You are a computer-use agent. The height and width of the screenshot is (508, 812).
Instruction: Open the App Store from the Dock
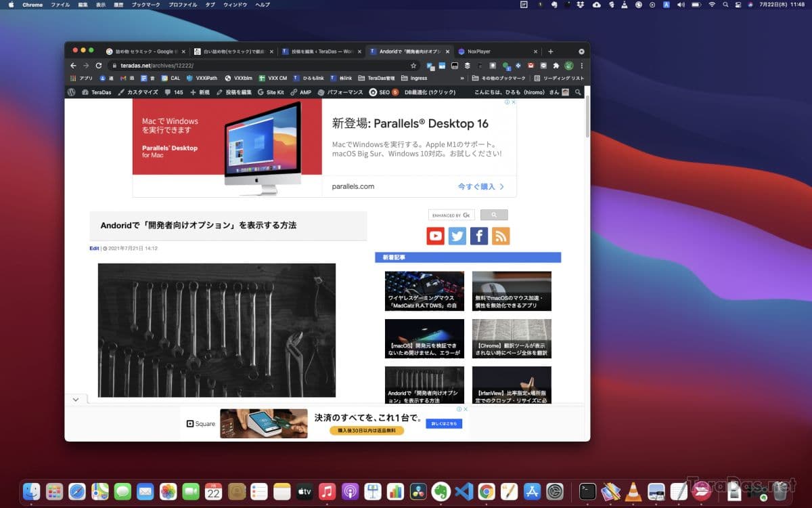532,491
